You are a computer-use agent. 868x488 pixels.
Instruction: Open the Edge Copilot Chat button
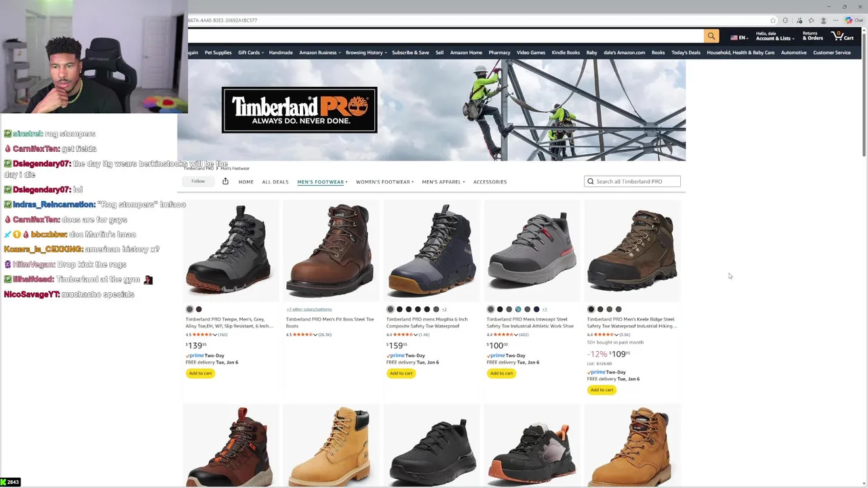tap(854, 20)
